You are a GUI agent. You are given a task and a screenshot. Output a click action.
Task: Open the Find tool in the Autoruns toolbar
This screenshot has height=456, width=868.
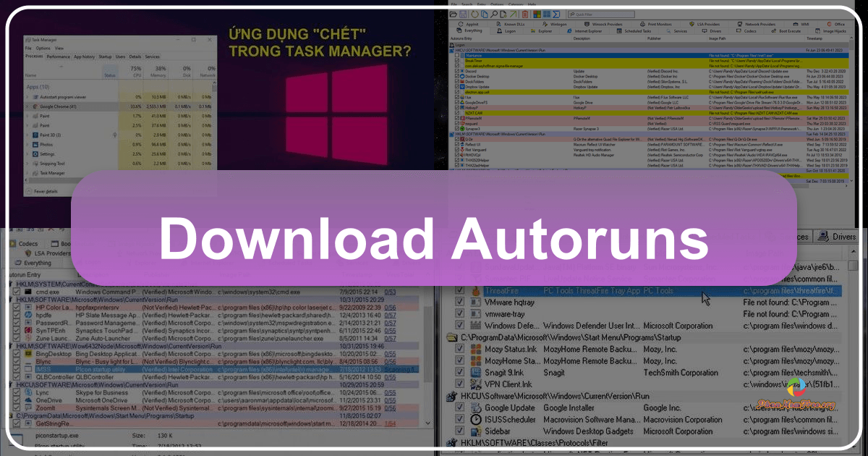pyautogui.click(x=495, y=14)
